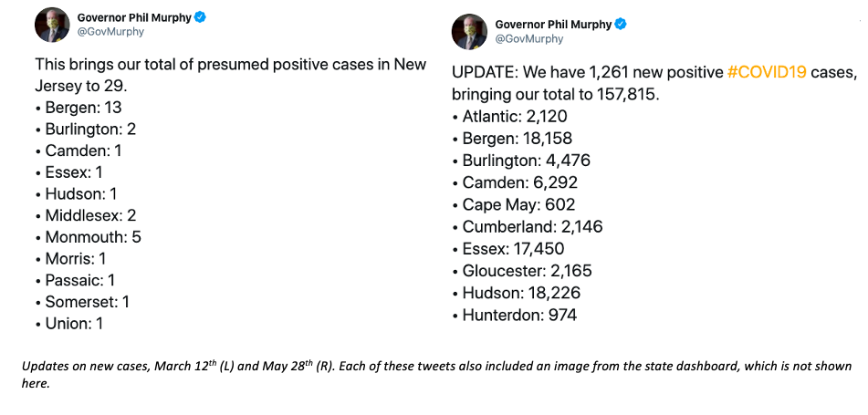868x415 pixels.
Task: Click Governor Phil Murphy name in left tweet
Action: click(134, 17)
